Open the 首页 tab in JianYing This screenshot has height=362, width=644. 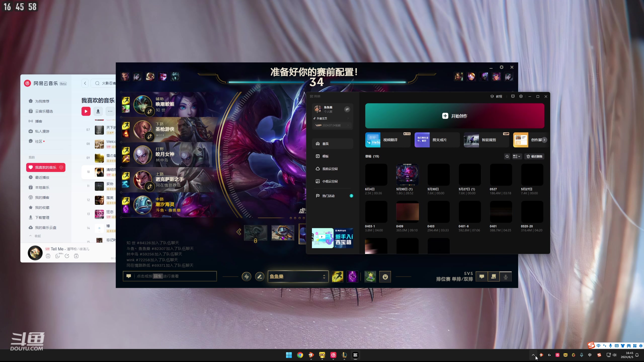point(333,144)
